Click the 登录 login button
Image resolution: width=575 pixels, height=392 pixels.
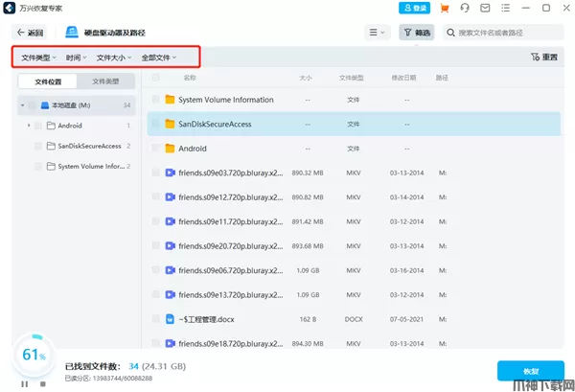(x=414, y=9)
